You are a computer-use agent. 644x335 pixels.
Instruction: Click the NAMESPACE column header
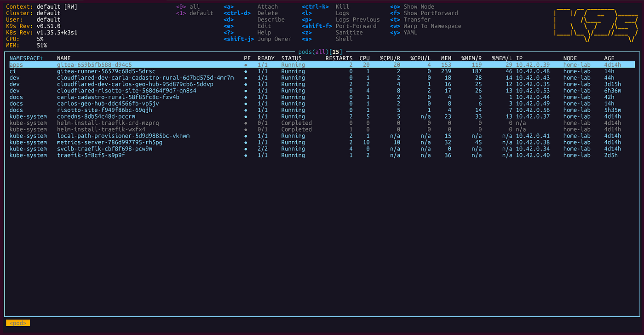pos(26,58)
